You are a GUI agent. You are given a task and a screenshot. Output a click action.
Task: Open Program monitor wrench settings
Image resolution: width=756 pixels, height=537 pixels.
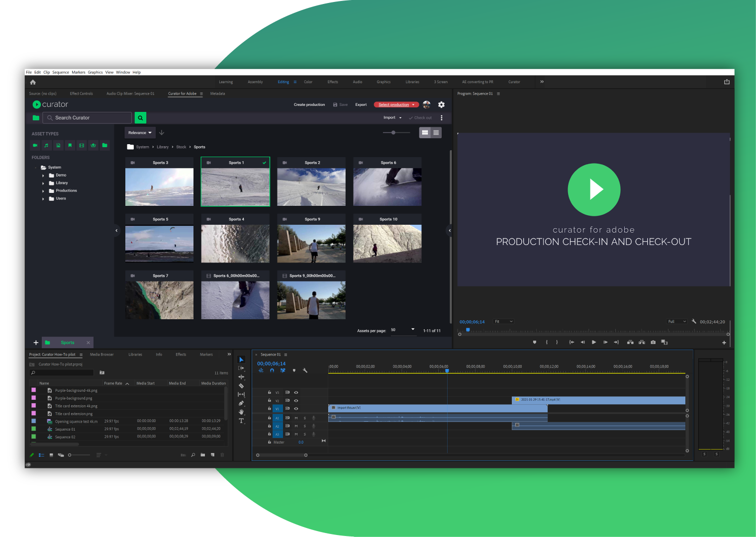tap(694, 321)
